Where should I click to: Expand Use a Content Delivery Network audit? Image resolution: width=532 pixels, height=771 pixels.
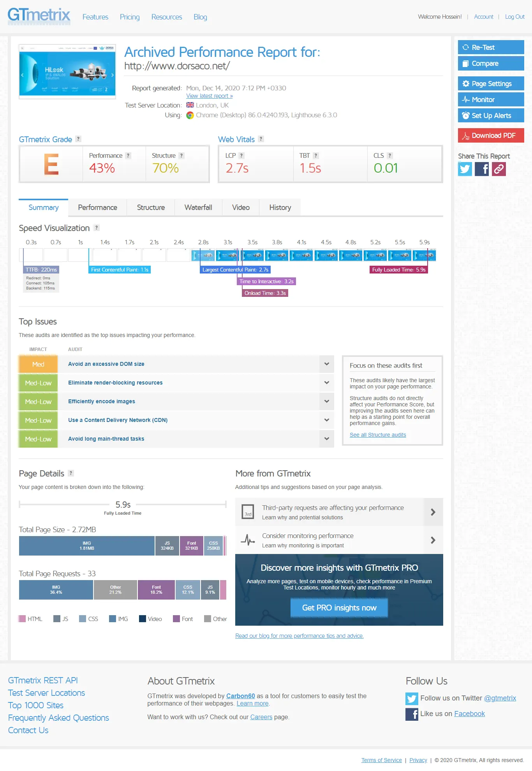pos(327,420)
